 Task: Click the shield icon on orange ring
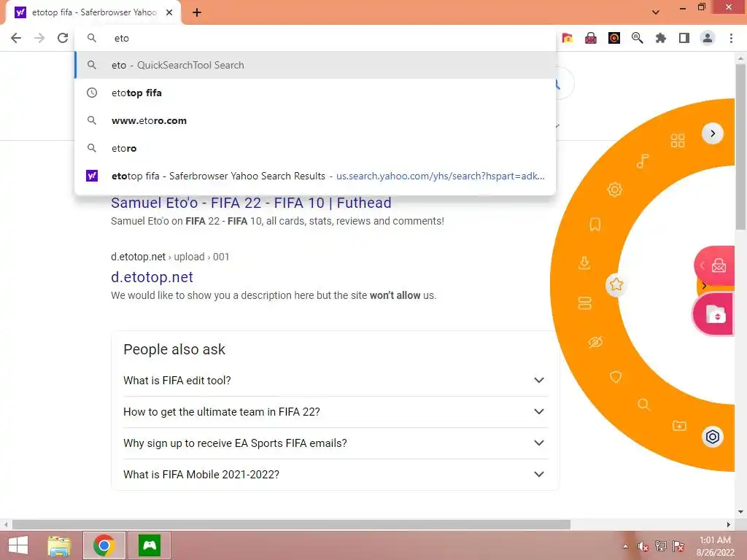[x=616, y=377]
